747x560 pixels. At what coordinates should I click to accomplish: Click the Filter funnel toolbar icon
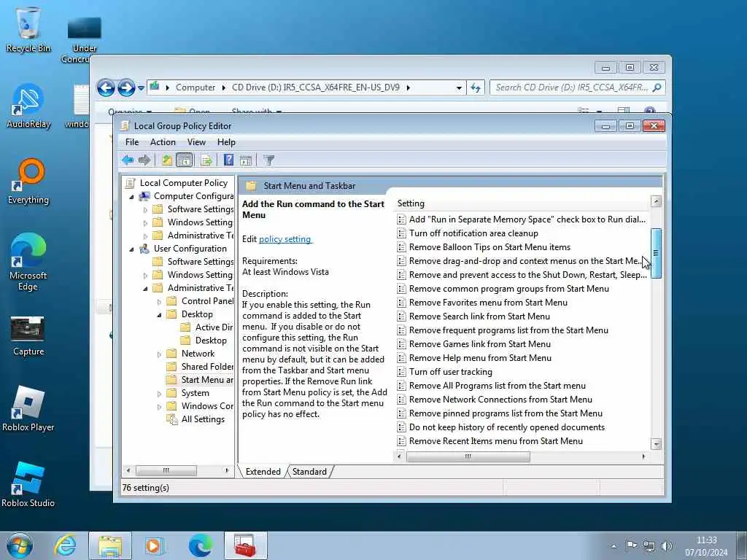268,160
